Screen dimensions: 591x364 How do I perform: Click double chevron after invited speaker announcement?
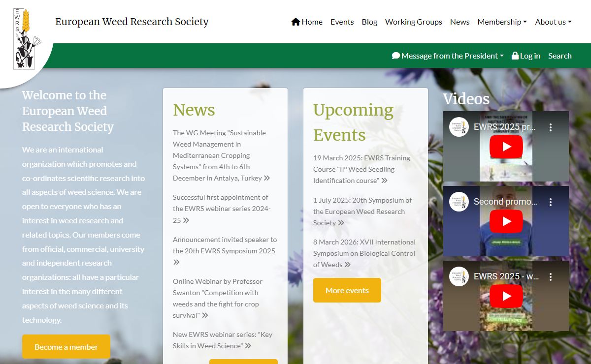176,262
